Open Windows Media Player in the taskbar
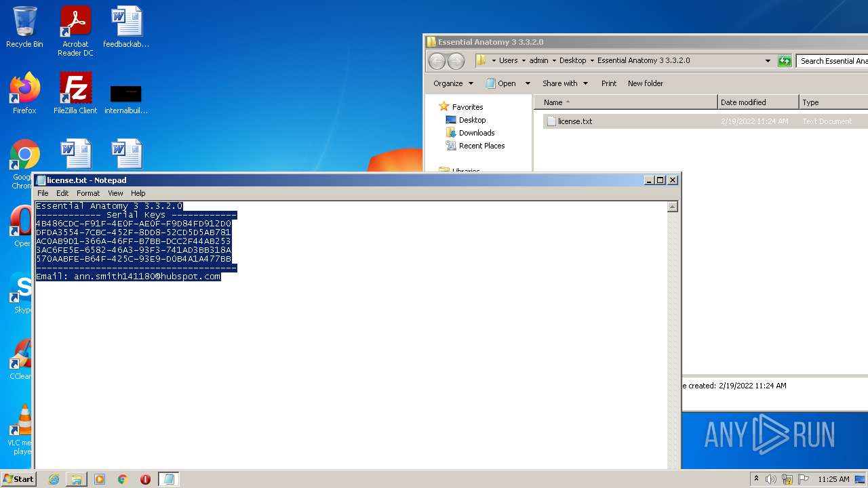Image resolution: width=868 pixels, height=488 pixels. 100,479
